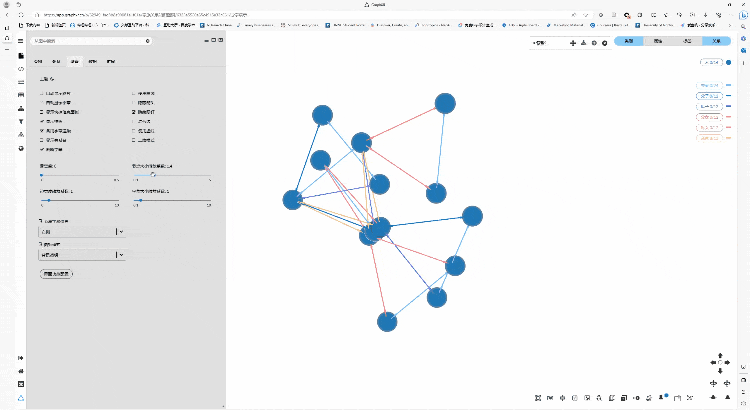The width and height of the screenshot is (750, 410).
Task: Switch to the fifth tab of the settings panel
Action: (x=111, y=61)
